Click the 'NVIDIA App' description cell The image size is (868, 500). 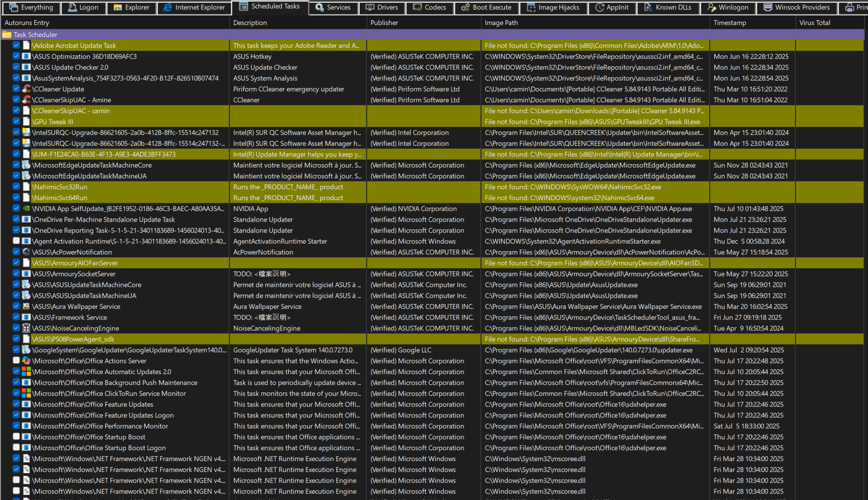(298, 208)
